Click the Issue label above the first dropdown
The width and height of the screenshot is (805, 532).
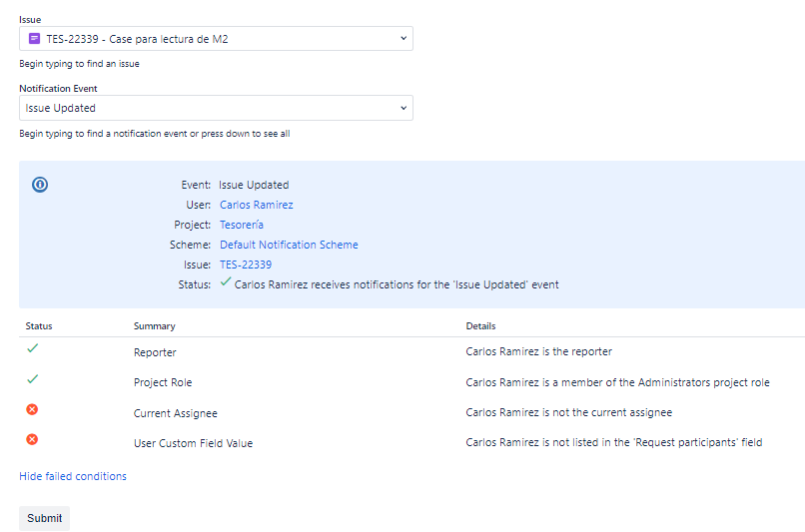30,20
